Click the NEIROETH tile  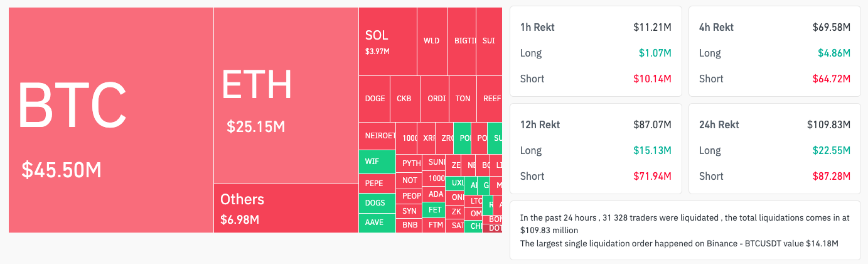pos(377,136)
